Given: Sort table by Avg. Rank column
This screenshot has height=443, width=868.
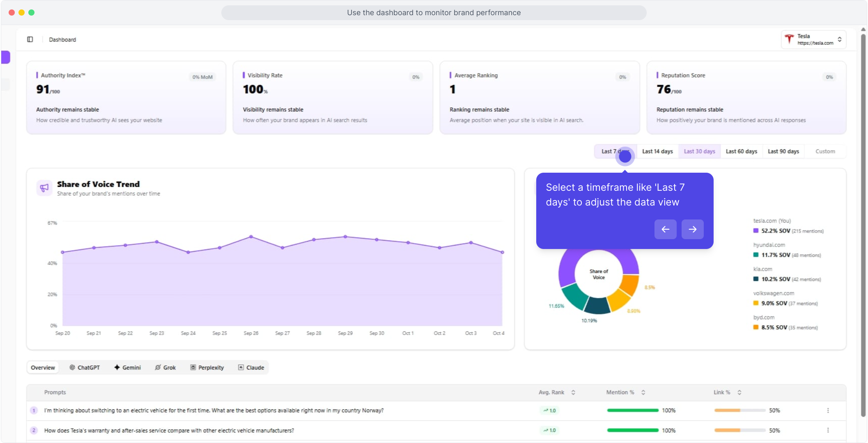Looking at the screenshot, I should tap(573, 393).
